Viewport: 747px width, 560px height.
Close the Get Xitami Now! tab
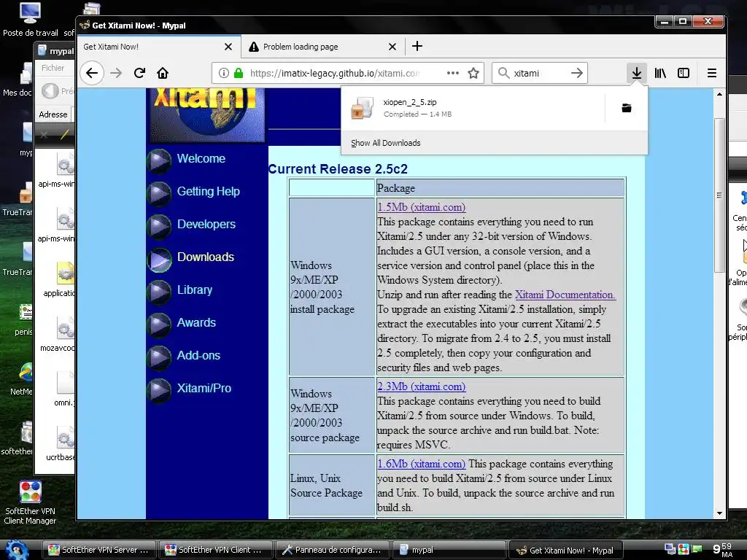[x=228, y=47]
